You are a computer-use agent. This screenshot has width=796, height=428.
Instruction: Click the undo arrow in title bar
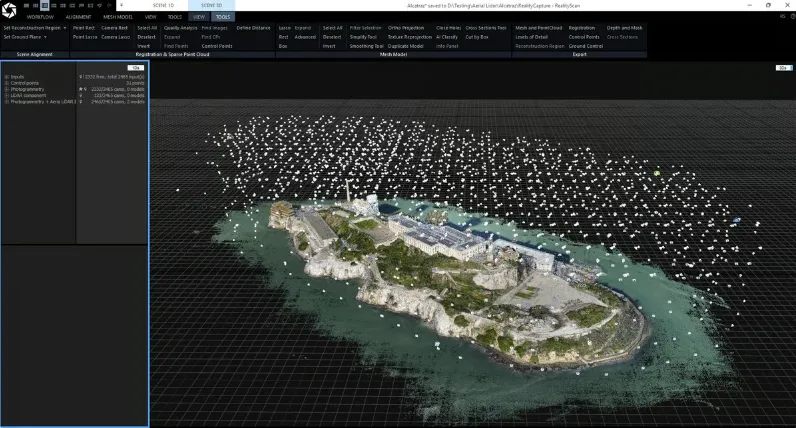tap(100, 6)
